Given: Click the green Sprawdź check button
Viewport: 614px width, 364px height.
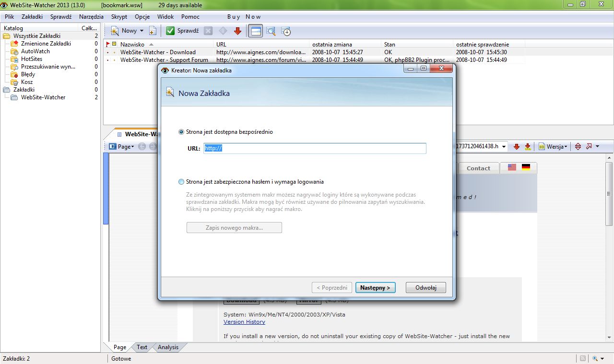Looking at the screenshot, I should tap(182, 31).
